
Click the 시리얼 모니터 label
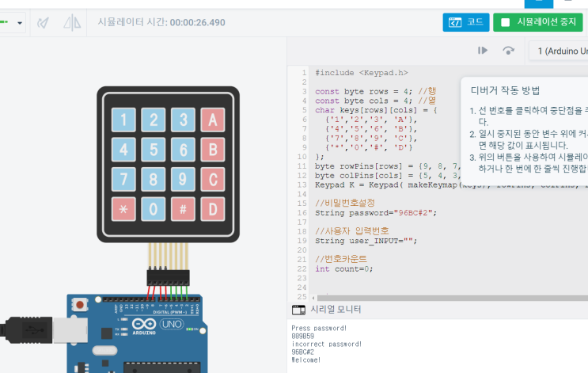tap(336, 309)
